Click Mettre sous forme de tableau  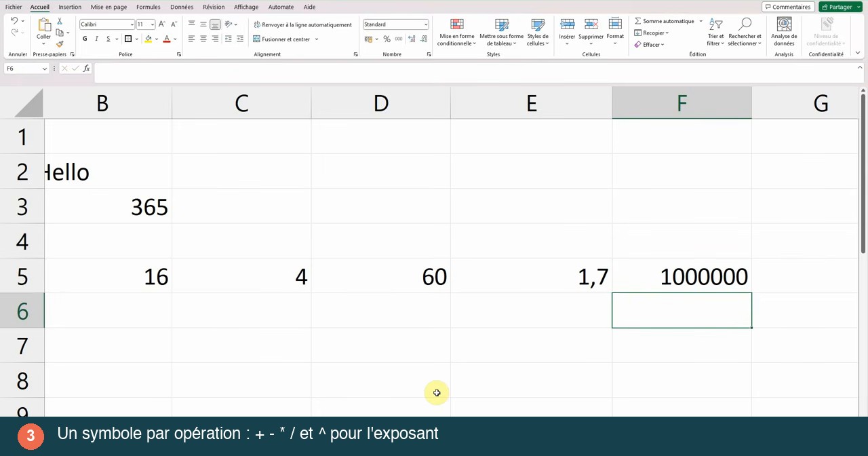pos(501,33)
